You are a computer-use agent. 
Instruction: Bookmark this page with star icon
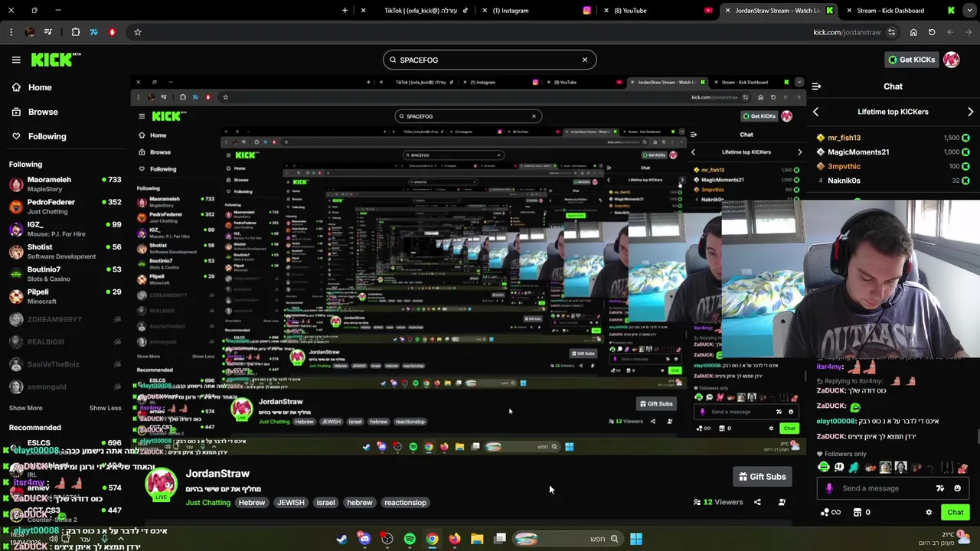(x=138, y=32)
